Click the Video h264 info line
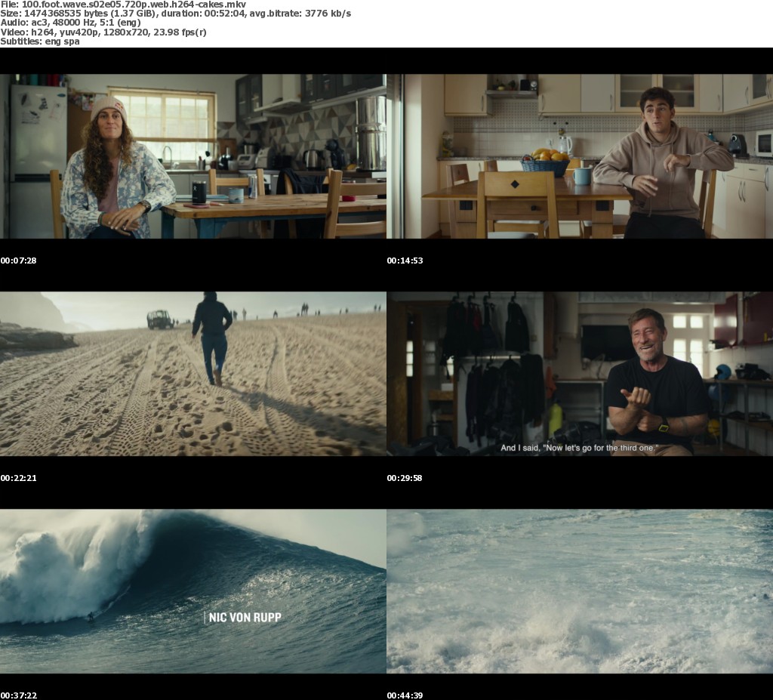This screenshot has width=773, height=700. pyautogui.click(x=103, y=32)
